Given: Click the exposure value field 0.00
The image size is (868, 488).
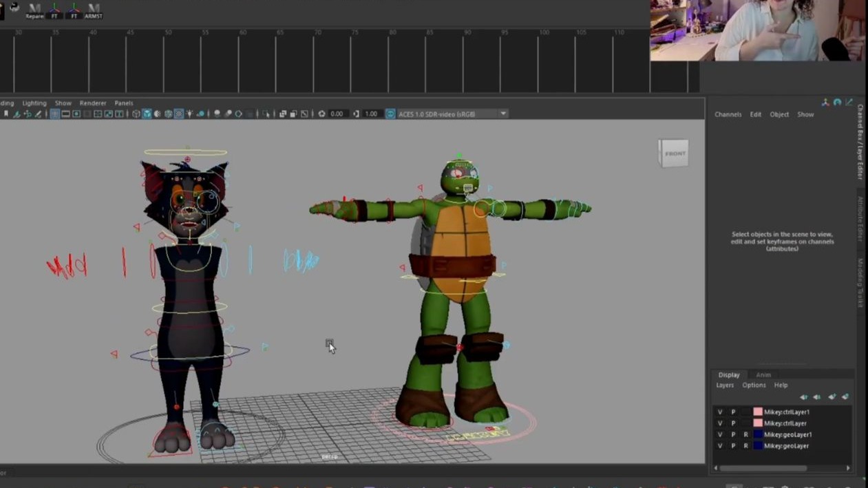Looking at the screenshot, I should click(337, 114).
